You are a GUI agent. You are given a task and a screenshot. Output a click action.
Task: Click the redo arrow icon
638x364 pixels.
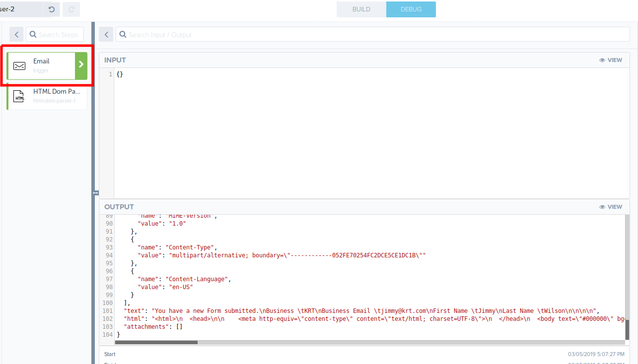71,9
